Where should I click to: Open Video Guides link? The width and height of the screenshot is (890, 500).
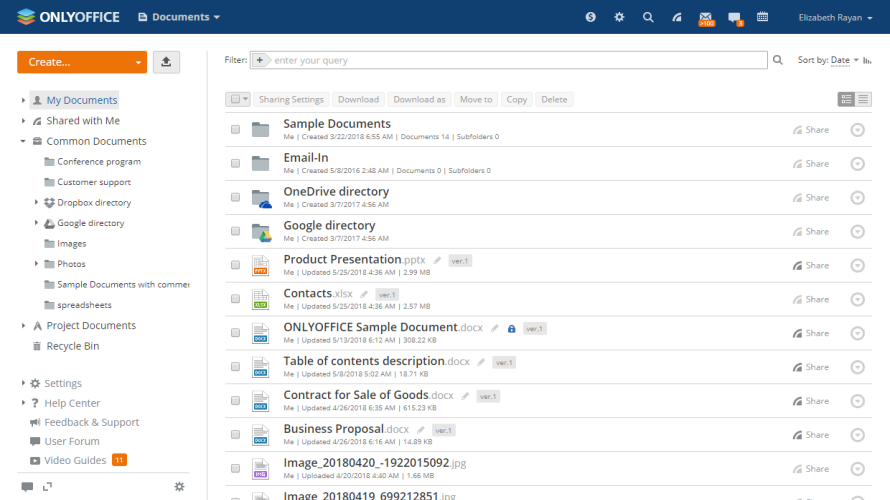[x=75, y=461]
